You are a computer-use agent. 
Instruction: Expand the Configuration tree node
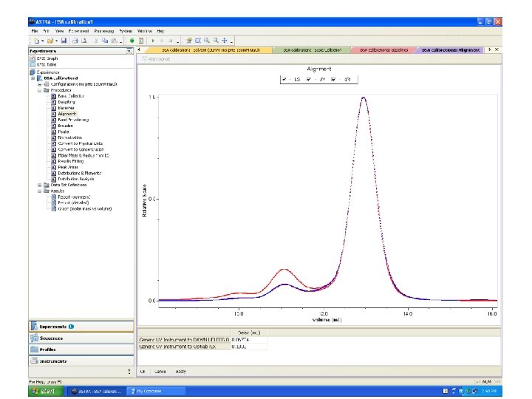[x=39, y=84]
